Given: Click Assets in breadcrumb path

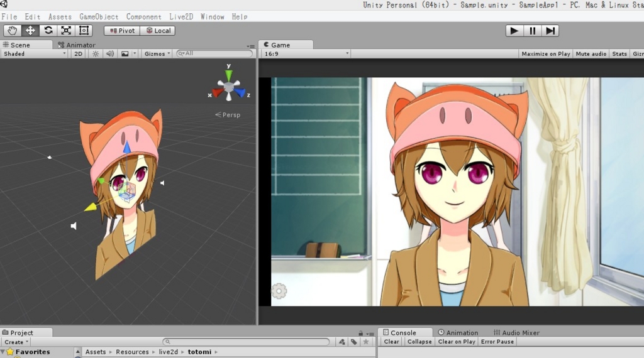Looking at the screenshot, I should (96, 352).
